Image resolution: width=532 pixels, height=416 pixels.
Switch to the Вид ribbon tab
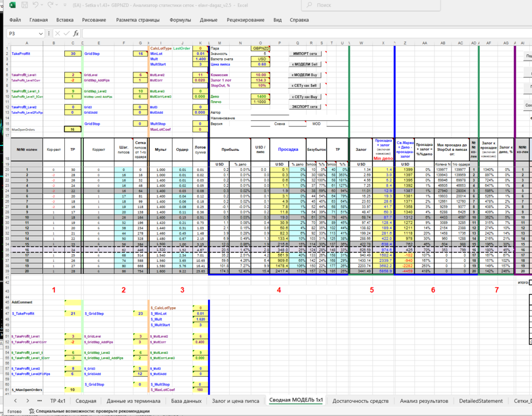pos(277,20)
